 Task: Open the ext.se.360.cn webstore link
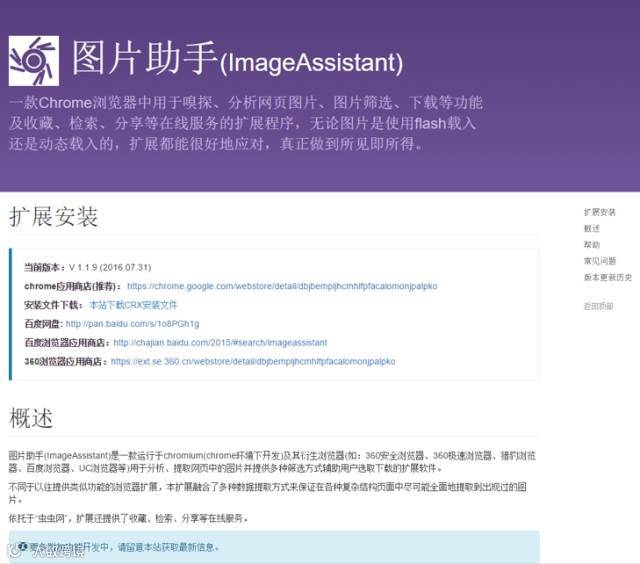[253, 361]
